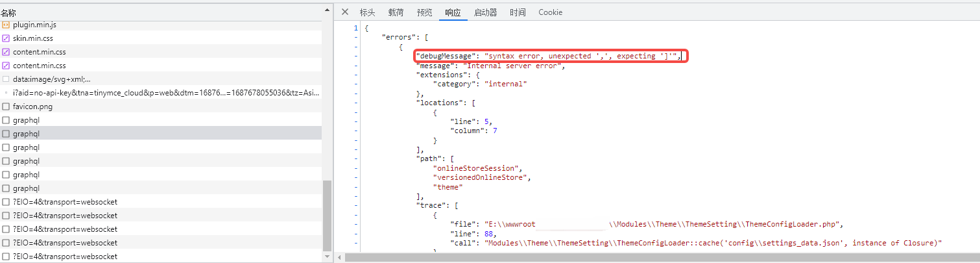
Task: Open the 载荷 tab
Action: 396,12
